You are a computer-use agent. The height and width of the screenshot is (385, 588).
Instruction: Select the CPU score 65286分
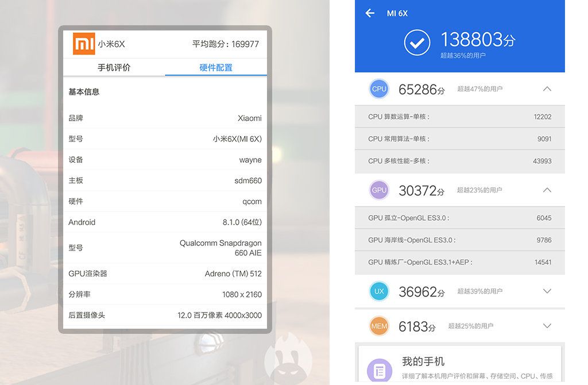(x=421, y=90)
